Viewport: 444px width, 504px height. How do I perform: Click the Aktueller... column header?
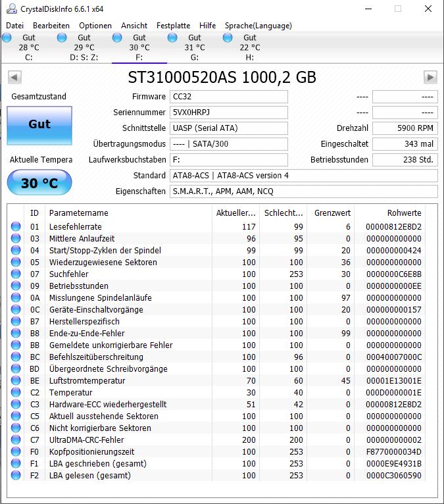[236, 213]
